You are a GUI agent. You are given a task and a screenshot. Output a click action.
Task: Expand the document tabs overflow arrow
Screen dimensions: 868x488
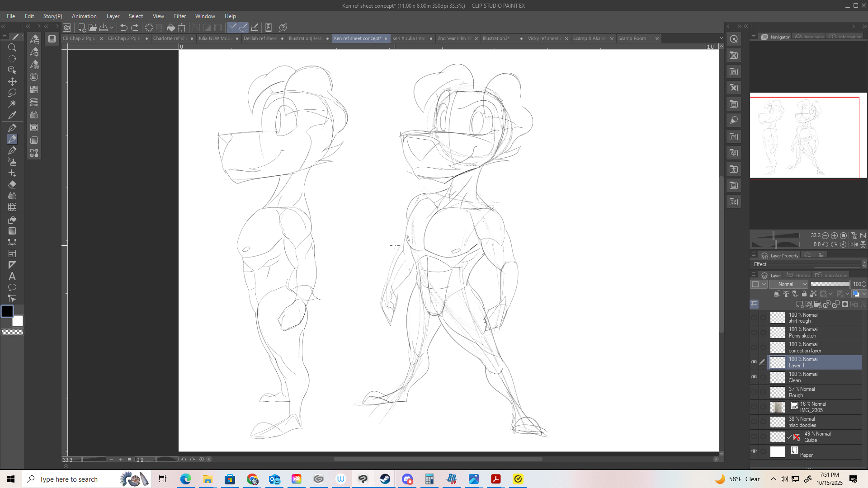coord(721,38)
